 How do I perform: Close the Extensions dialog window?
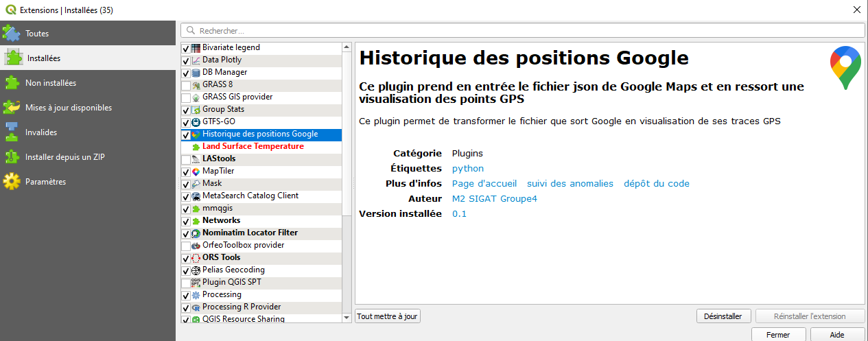click(856, 10)
